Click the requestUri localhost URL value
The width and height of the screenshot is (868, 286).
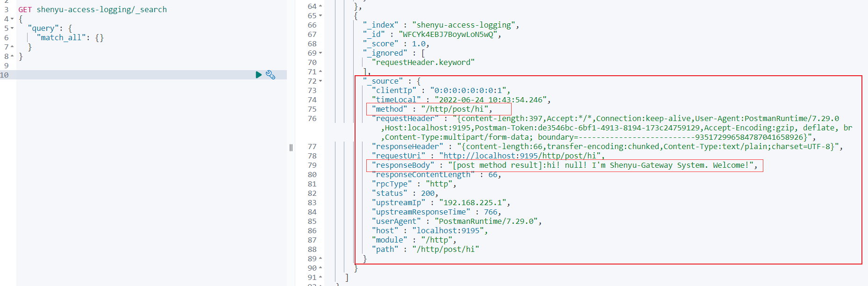[x=519, y=156]
